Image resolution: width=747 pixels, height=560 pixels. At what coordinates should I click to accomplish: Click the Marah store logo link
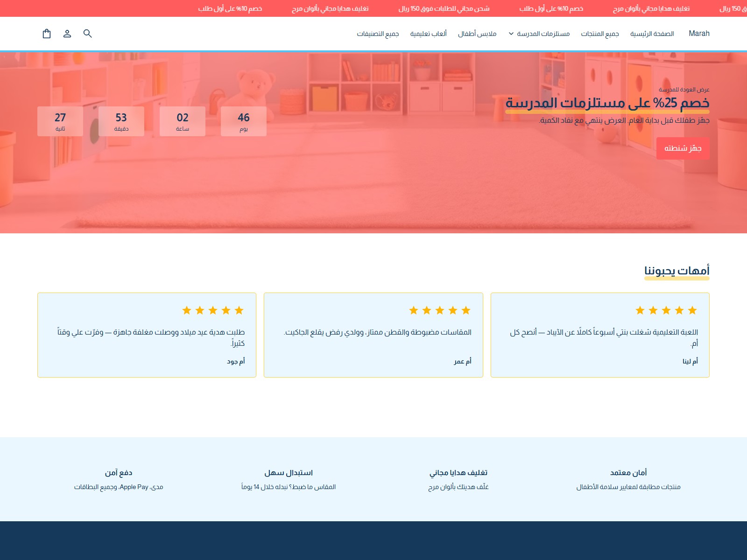click(x=699, y=34)
